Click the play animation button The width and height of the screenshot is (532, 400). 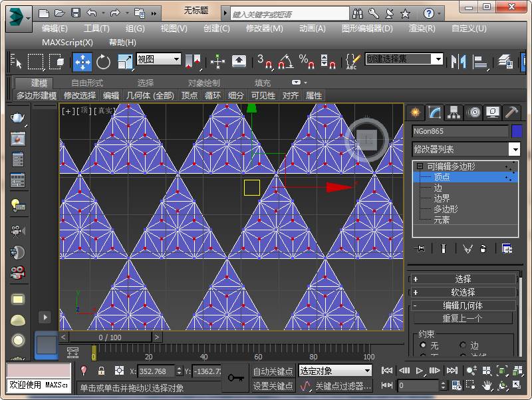(x=420, y=371)
